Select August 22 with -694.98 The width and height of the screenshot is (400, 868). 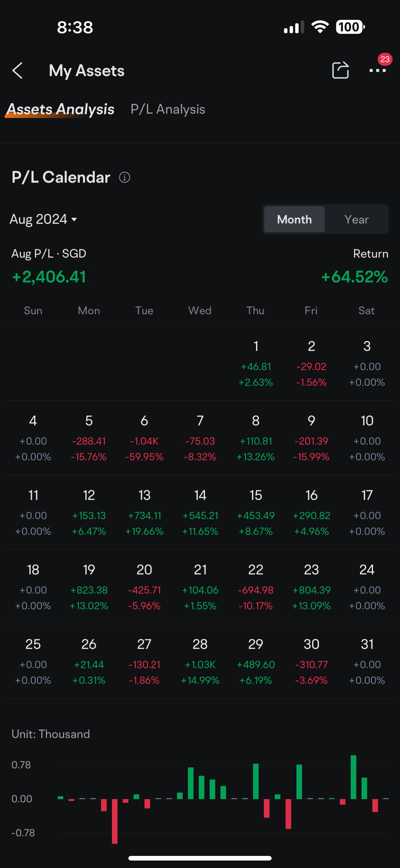256,587
